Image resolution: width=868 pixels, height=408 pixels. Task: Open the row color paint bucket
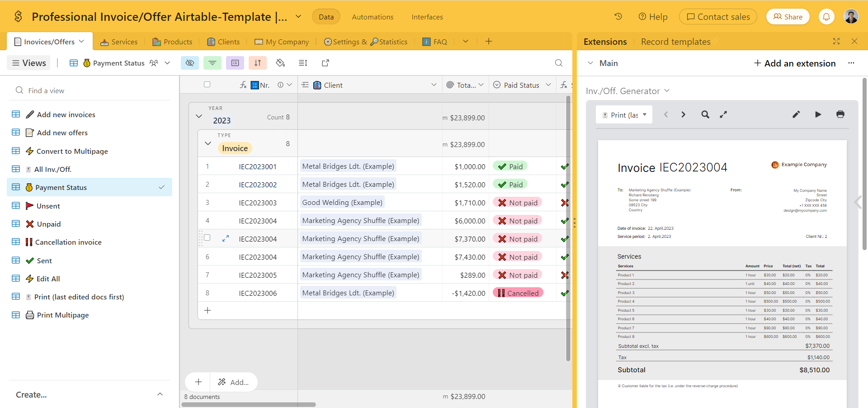pos(280,63)
